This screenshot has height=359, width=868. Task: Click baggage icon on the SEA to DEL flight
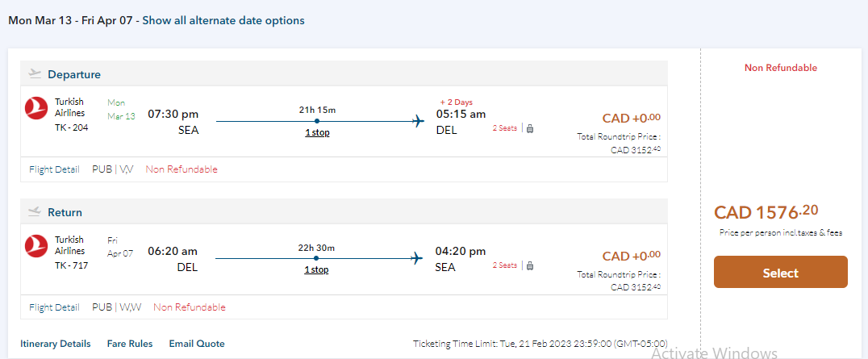pyautogui.click(x=530, y=127)
